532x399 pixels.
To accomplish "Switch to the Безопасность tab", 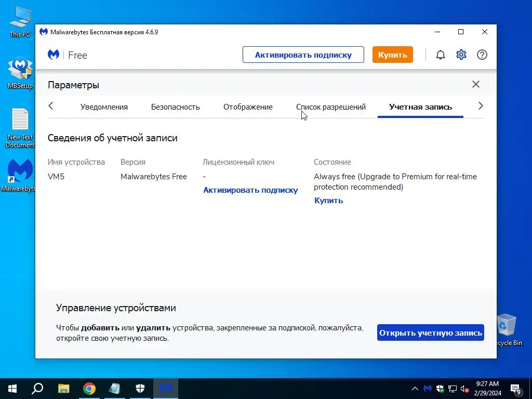I will 176,107.
